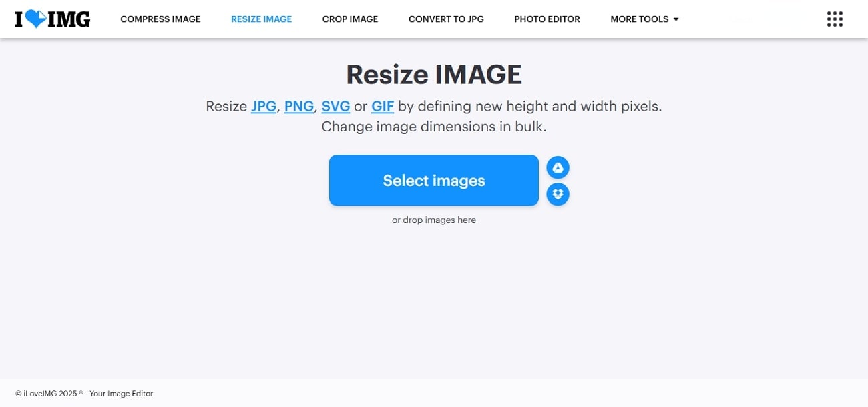Screen dimensions: 868x407
Task: Click the More Tools arrow caret
Action: pyautogui.click(x=676, y=19)
